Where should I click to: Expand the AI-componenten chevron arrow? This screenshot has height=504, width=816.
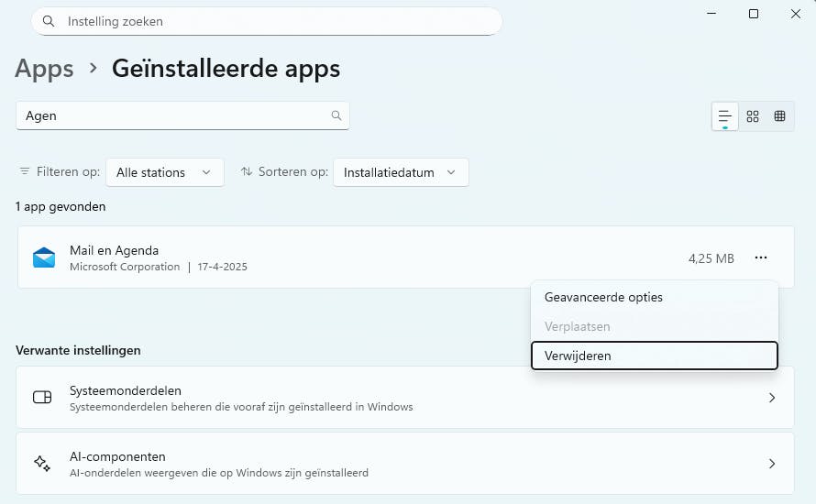[772, 464]
